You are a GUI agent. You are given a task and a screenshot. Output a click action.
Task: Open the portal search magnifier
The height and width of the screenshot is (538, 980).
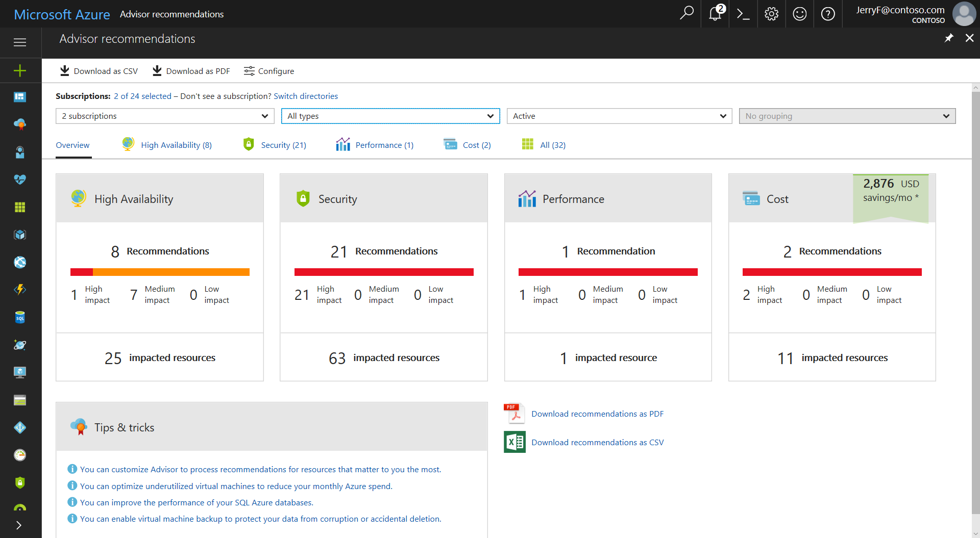[x=687, y=14]
